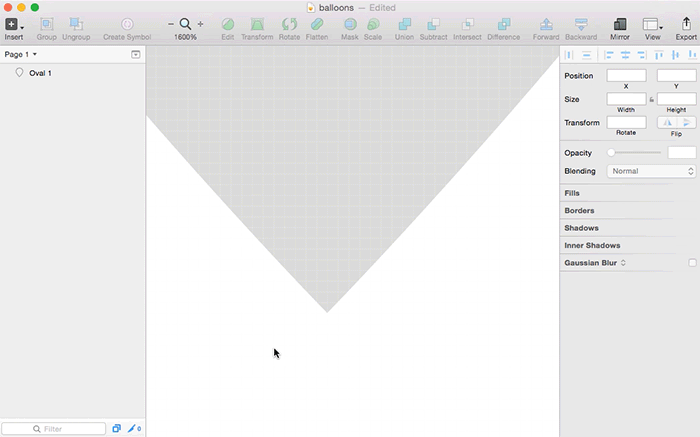Toggle the size proportion lock
Screen dimensions: 700x437
(x=651, y=99)
